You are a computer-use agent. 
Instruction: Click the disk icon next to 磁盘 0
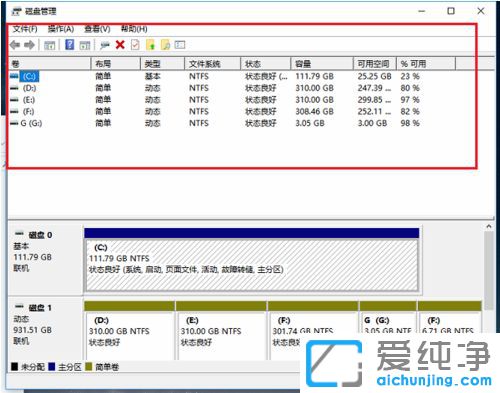point(19,234)
